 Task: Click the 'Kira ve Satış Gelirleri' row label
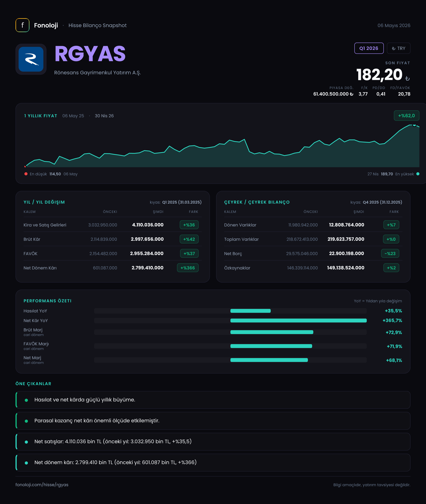[x=45, y=225]
